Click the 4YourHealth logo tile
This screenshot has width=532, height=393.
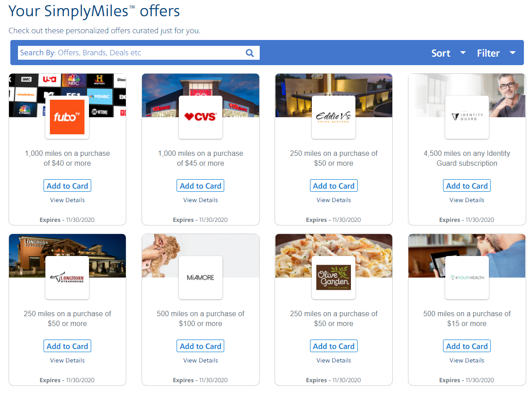(467, 278)
